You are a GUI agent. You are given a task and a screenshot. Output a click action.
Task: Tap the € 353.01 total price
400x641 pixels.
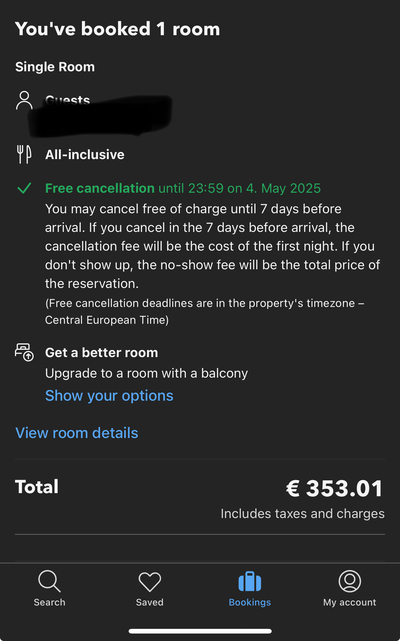335,489
